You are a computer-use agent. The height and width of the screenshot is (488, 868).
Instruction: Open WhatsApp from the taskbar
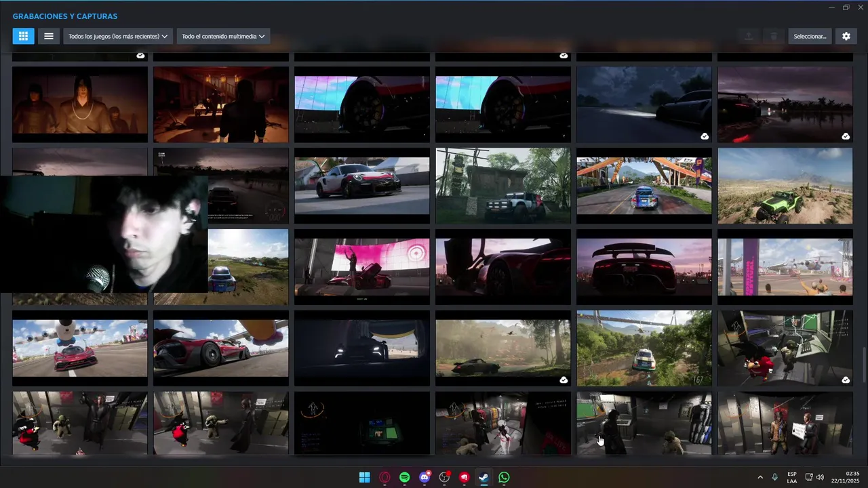504,477
